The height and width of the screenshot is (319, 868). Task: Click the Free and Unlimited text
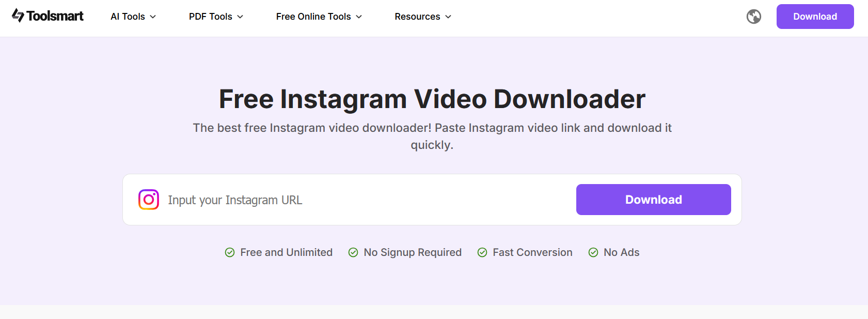tap(287, 252)
